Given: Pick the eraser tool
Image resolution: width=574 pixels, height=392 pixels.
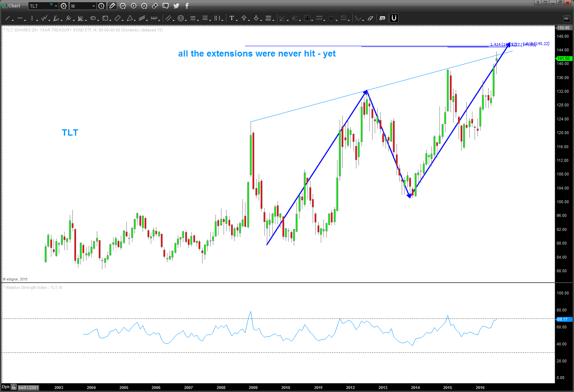Looking at the screenshot, I should pos(370,18).
